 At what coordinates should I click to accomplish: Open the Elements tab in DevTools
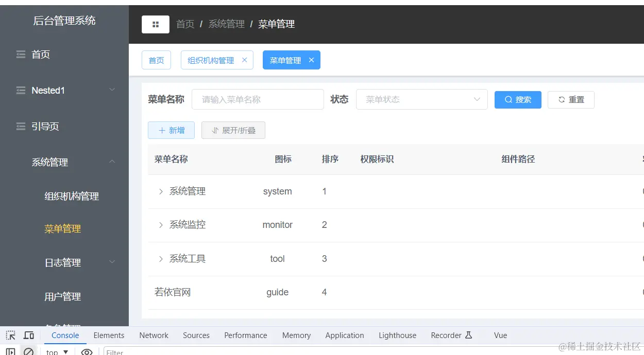[x=109, y=335]
